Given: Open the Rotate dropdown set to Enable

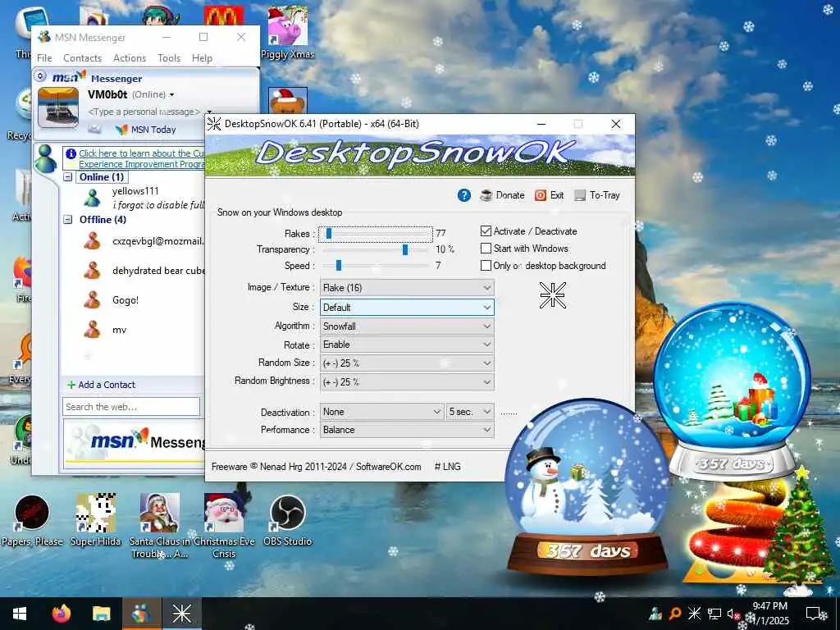Looking at the screenshot, I should coord(407,345).
